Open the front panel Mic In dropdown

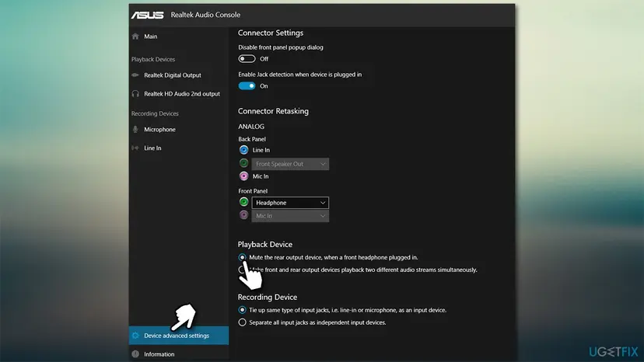pyautogui.click(x=290, y=216)
